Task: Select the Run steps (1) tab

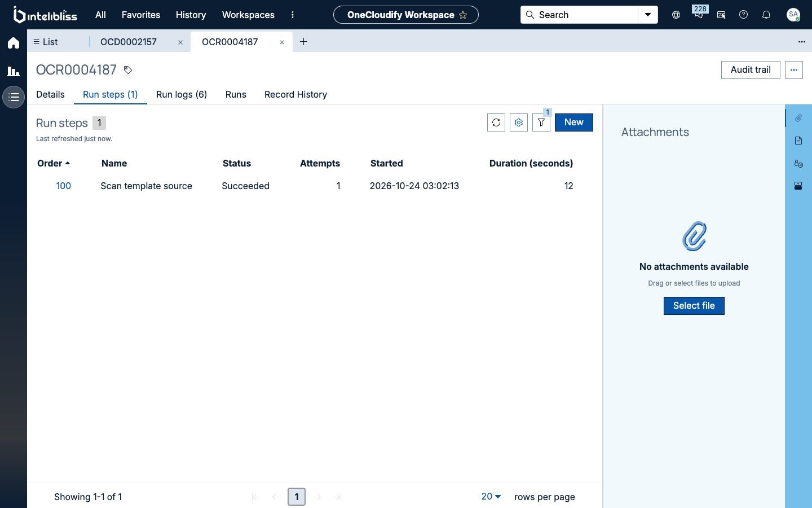Action: tap(111, 94)
